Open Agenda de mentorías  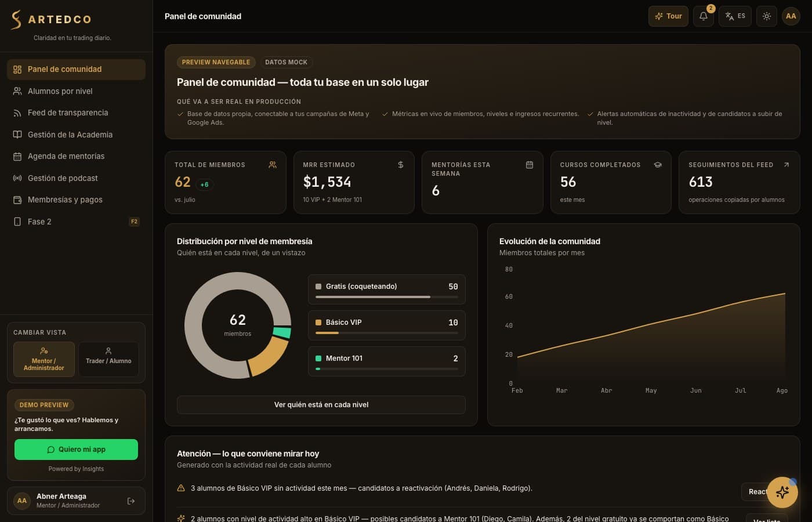coord(76,156)
